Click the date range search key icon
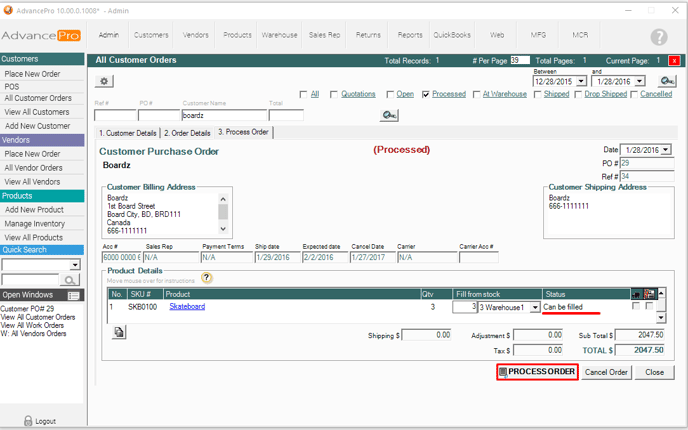Image resolution: width=688 pixels, height=430 pixels. (667, 81)
